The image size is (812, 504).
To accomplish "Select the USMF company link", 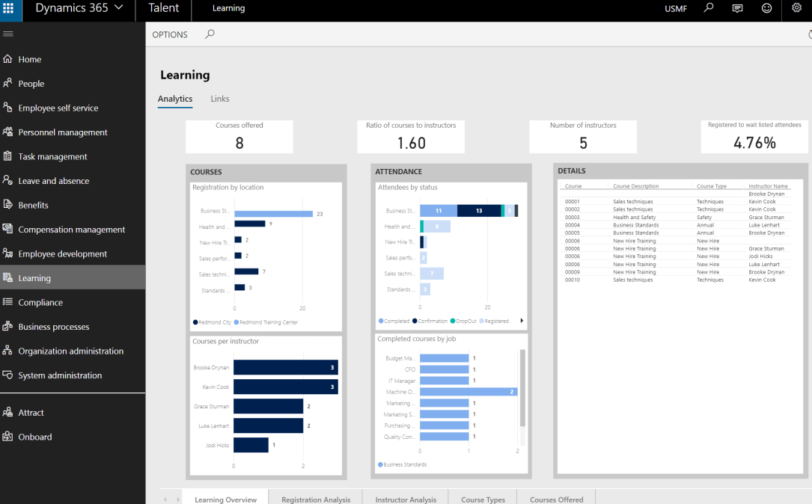I will (675, 9).
